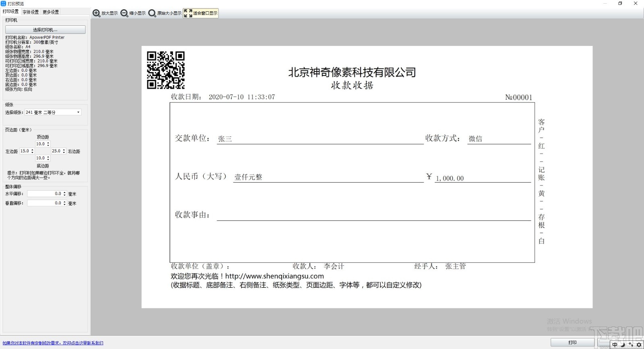Click the payer name 张三
Viewport: 644px width, 349px height.
coord(225,139)
